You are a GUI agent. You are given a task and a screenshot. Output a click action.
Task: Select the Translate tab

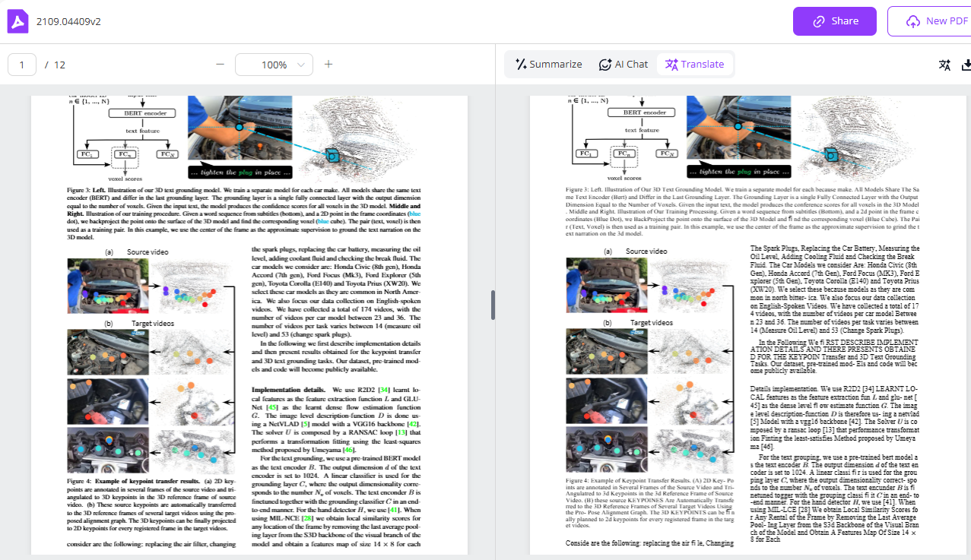[694, 65]
